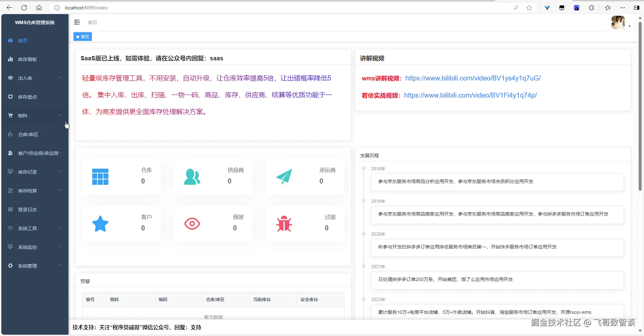Expand the 物料 sidebar menu

(35, 116)
